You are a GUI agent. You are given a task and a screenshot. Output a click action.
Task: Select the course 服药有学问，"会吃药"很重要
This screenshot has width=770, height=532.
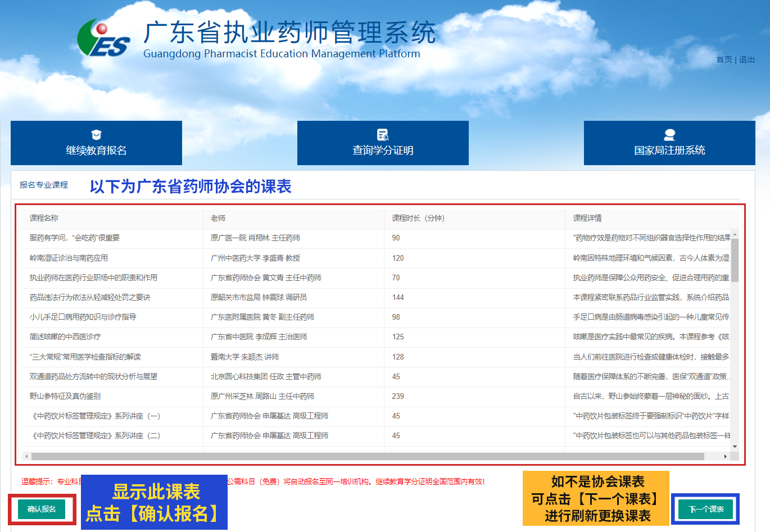point(75,238)
